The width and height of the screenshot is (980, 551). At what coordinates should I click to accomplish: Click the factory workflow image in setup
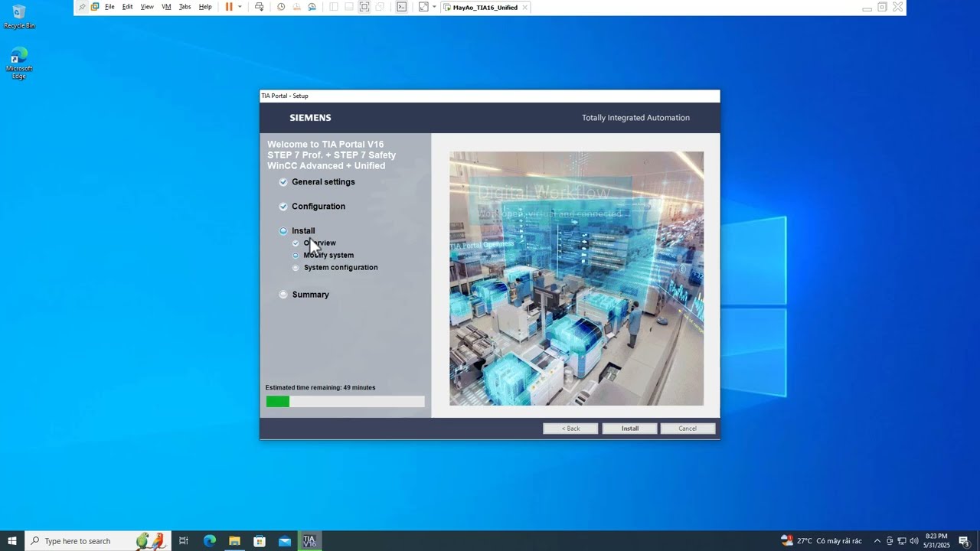coord(577,279)
